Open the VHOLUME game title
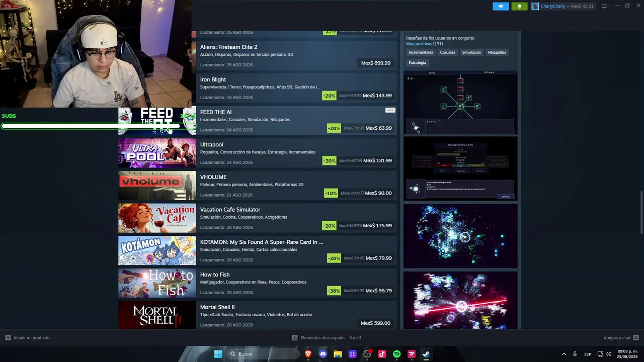The width and height of the screenshot is (644, 362). click(213, 177)
